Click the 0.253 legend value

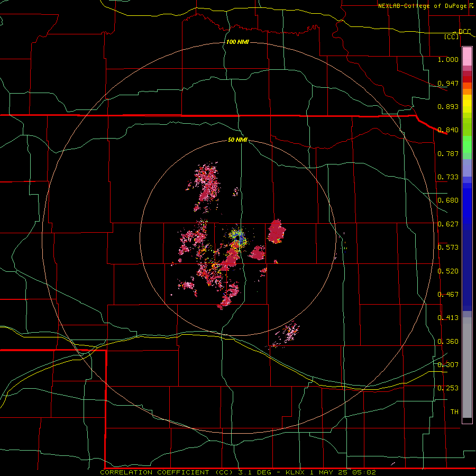pyautogui.click(x=448, y=388)
